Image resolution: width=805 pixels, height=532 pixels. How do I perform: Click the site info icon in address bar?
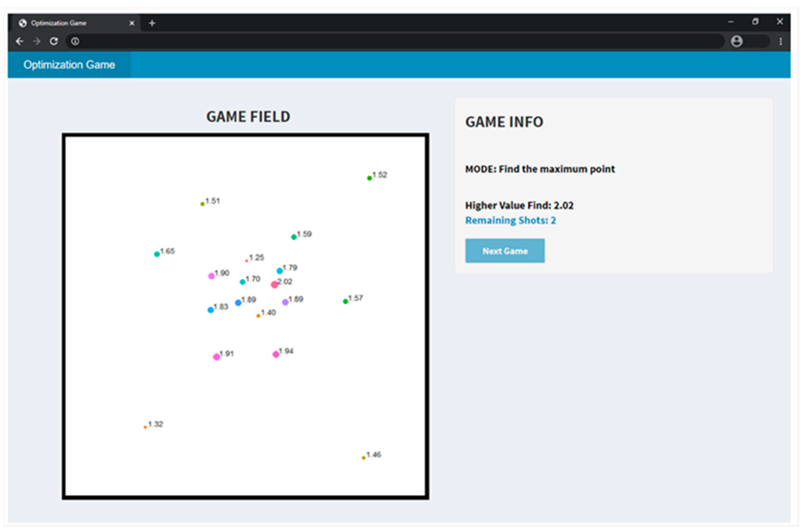[x=75, y=41]
